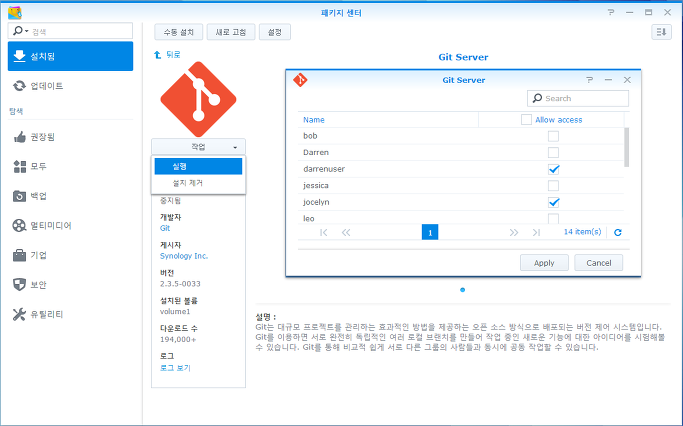Select the 보안 (Security) category
Viewport: 683px width, 426px height.
(70, 284)
